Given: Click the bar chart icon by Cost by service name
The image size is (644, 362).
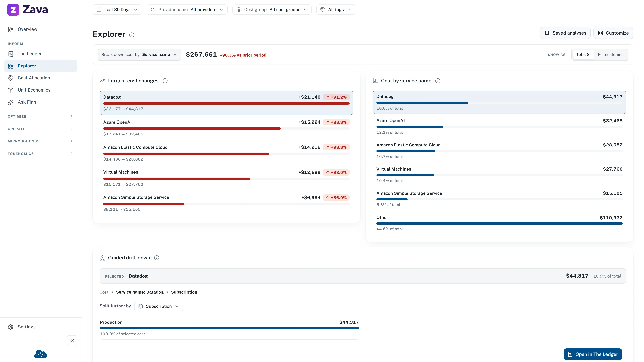Looking at the screenshot, I should pyautogui.click(x=375, y=81).
